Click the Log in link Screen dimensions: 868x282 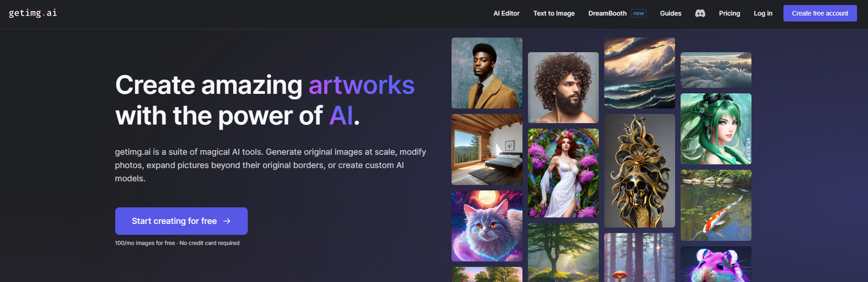[x=763, y=13]
